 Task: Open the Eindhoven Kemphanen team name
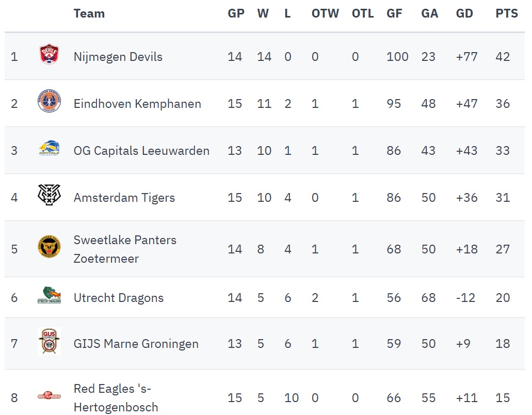pyautogui.click(x=137, y=104)
